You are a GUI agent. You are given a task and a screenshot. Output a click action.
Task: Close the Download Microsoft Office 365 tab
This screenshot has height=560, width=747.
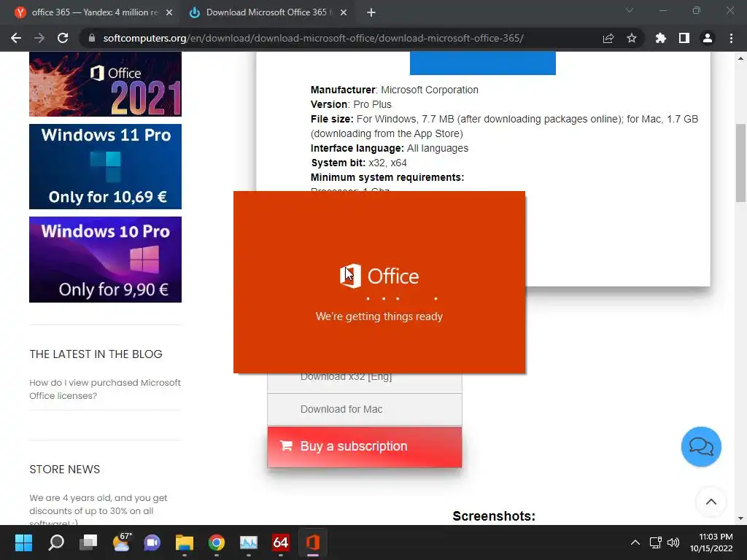tap(344, 12)
